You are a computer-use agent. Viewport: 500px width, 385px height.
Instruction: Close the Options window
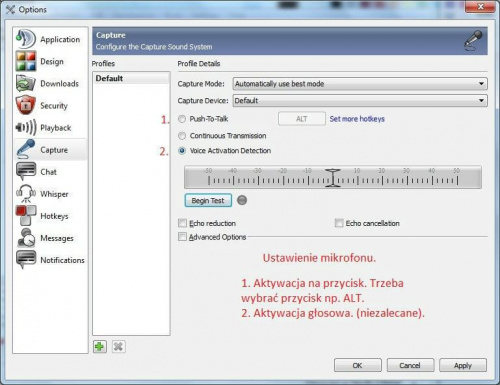(480, 7)
